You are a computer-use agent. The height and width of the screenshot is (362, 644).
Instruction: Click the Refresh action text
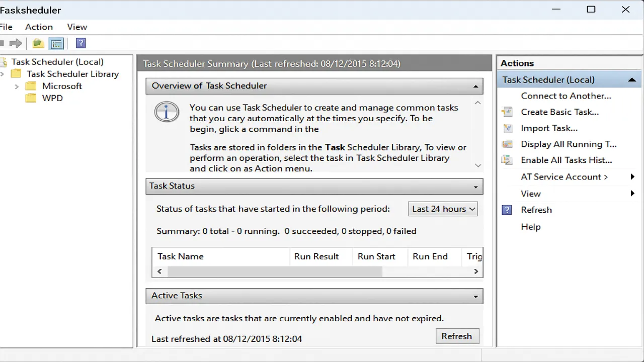coord(536,210)
